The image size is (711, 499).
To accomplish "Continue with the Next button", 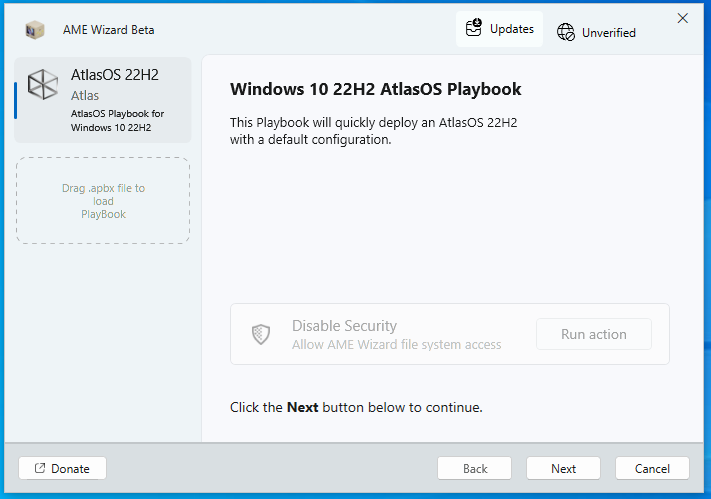I will 564,468.
